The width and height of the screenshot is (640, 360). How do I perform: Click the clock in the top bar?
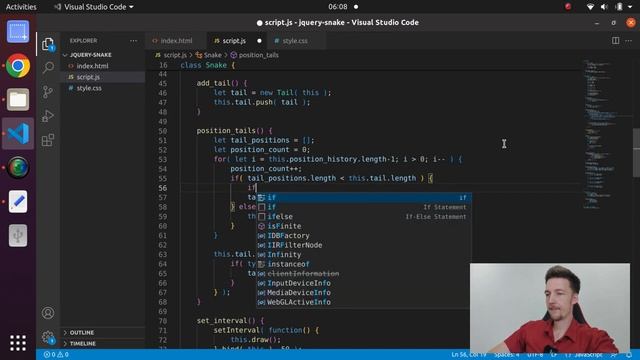pyautogui.click(x=338, y=7)
